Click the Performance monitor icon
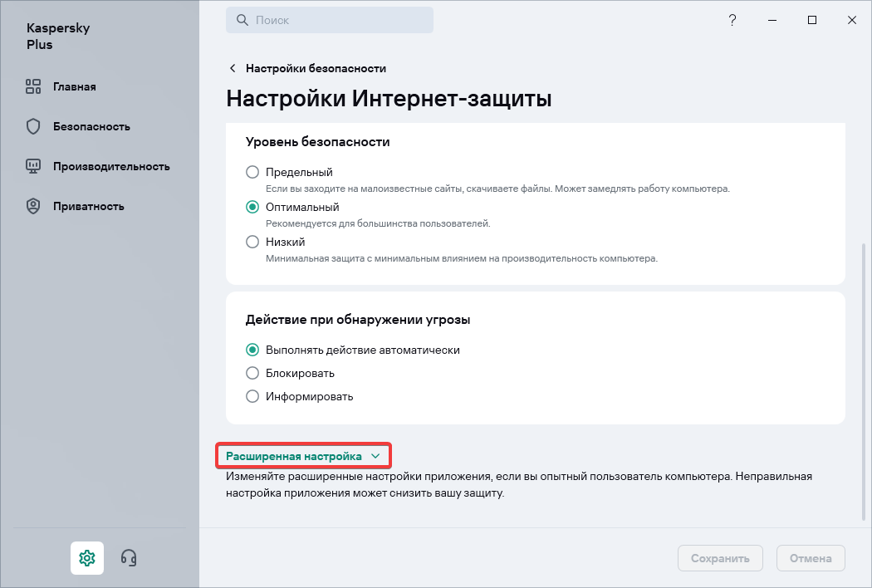This screenshot has width=872, height=588. [33, 166]
